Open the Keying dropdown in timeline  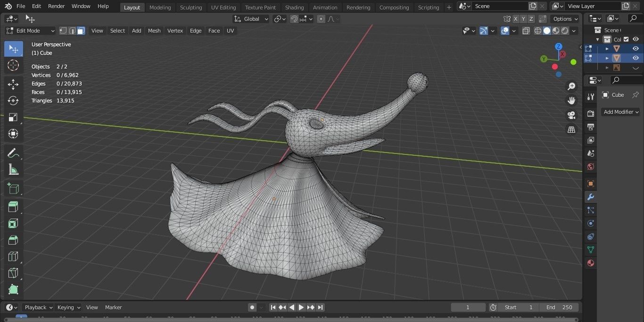(x=68, y=307)
